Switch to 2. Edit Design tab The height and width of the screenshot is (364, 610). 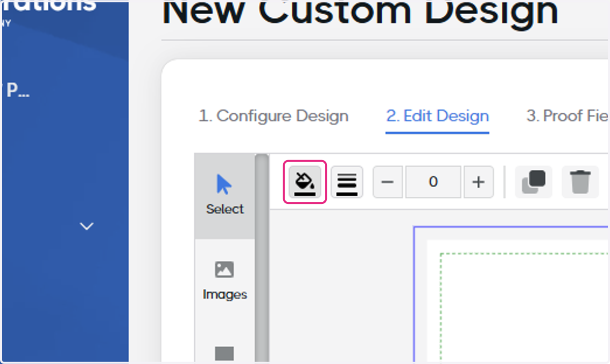tap(437, 116)
